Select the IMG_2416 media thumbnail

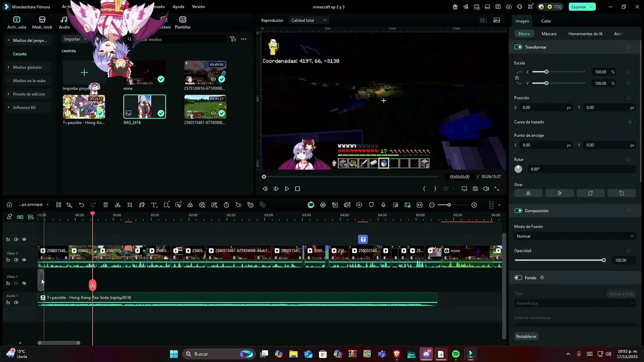point(144,106)
